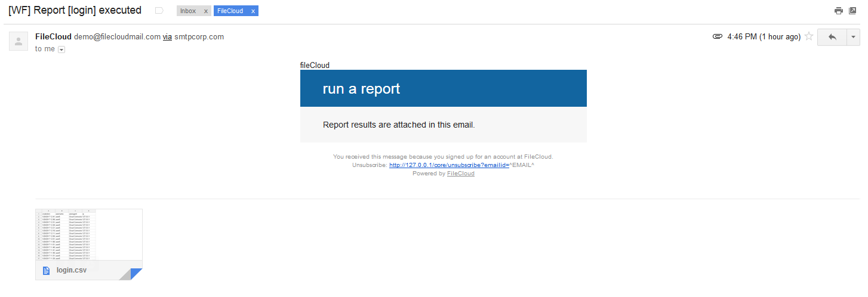Click the unsubscribe URL link
Viewport: 868px width, 297px height.
pyautogui.click(x=448, y=165)
